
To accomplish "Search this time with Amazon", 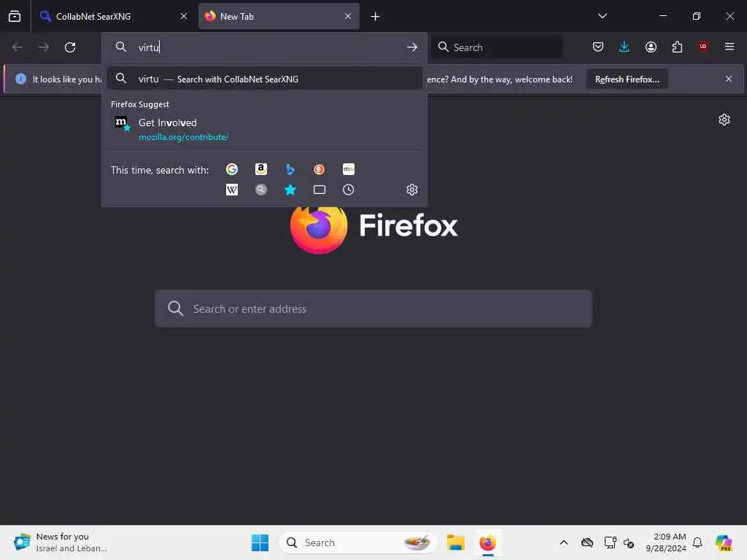I will 261,169.
